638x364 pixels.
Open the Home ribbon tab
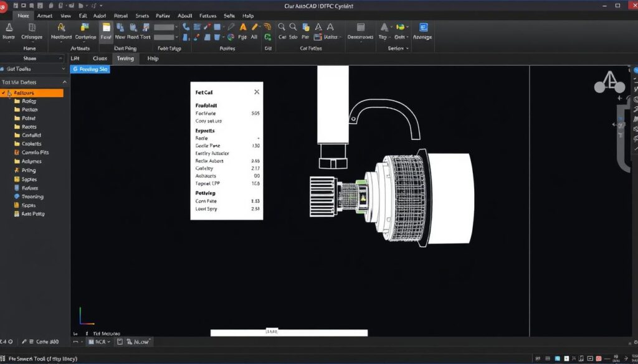[x=23, y=16]
